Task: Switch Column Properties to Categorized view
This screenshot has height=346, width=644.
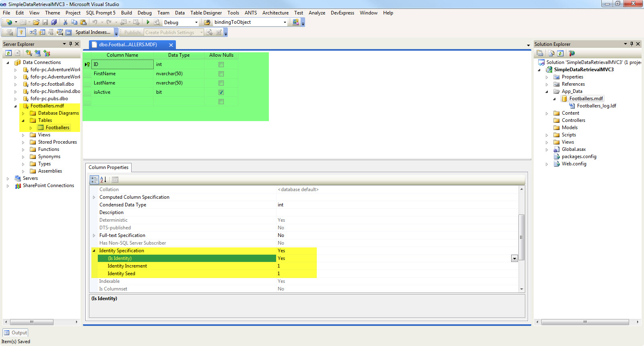Action: (x=94, y=180)
